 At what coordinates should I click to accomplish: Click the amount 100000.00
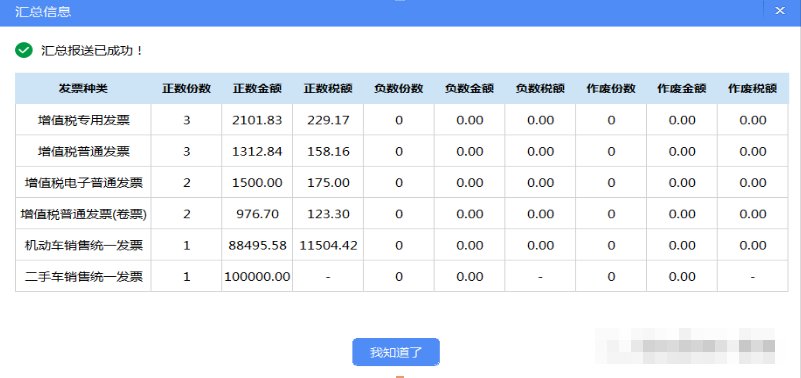pos(257,277)
